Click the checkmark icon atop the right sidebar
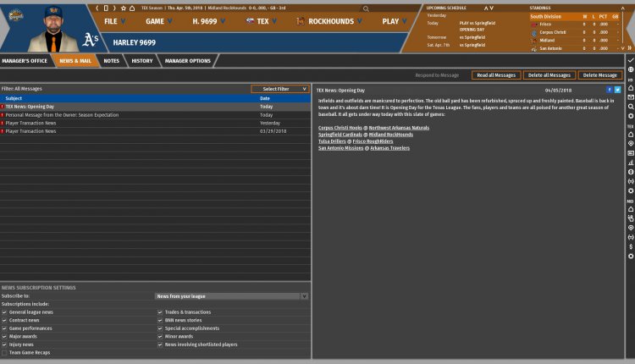This screenshot has width=635, height=364. [630, 60]
